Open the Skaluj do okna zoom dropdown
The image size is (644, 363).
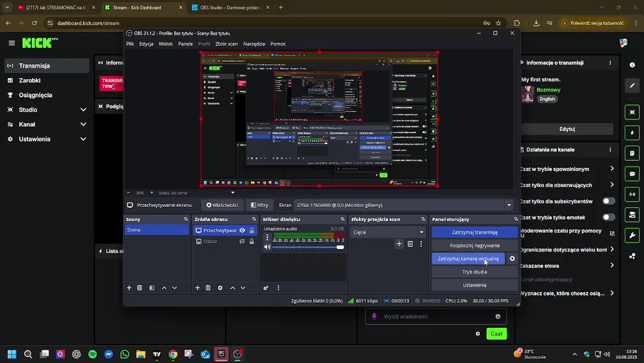[x=197, y=193]
